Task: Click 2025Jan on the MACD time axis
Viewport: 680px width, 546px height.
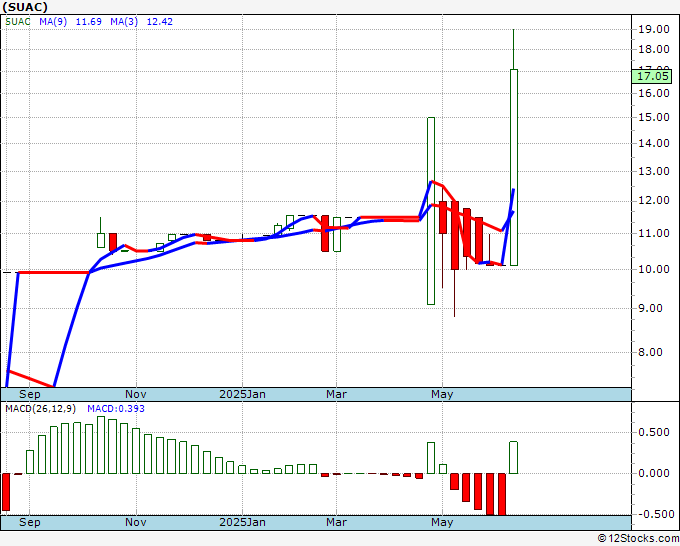Action: click(242, 522)
